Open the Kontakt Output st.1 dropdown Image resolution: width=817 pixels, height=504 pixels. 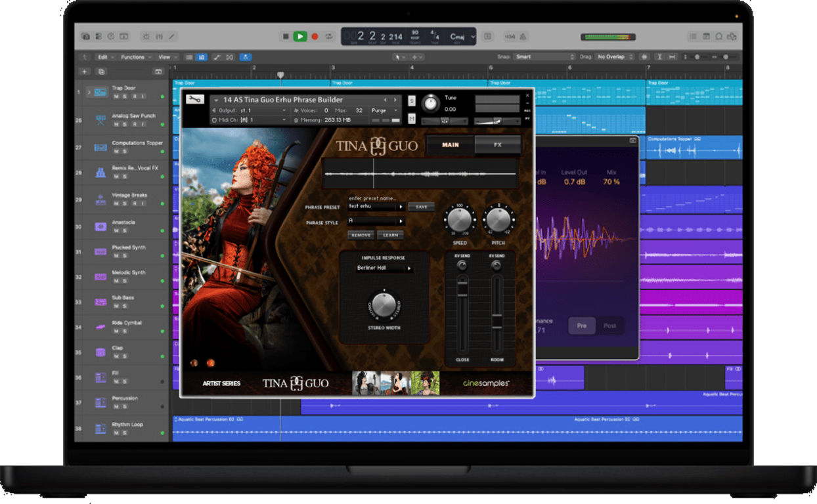pos(248,110)
